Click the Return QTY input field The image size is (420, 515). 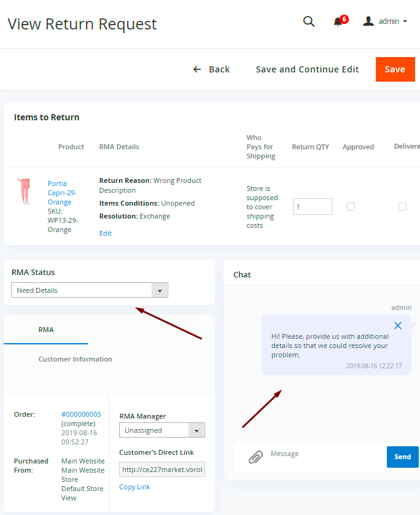pyautogui.click(x=313, y=207)
